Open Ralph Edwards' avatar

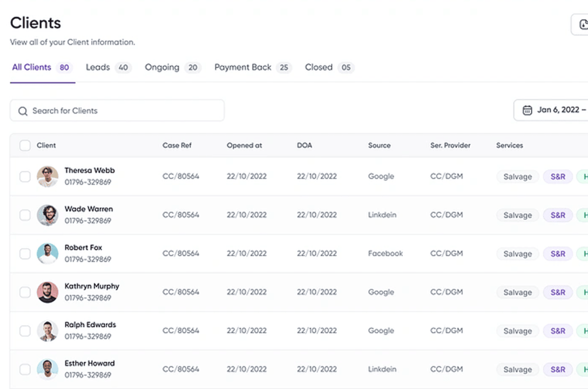[x=48, y=331]
